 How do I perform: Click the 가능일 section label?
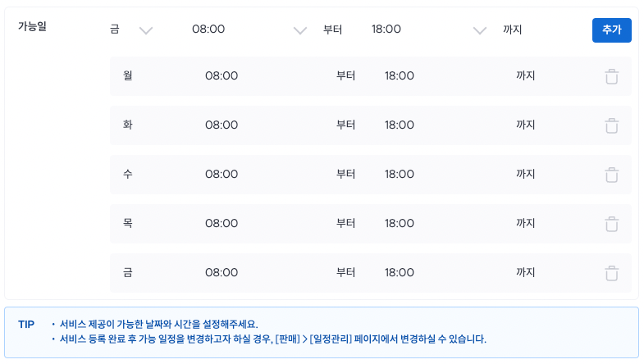click(32, 27)
